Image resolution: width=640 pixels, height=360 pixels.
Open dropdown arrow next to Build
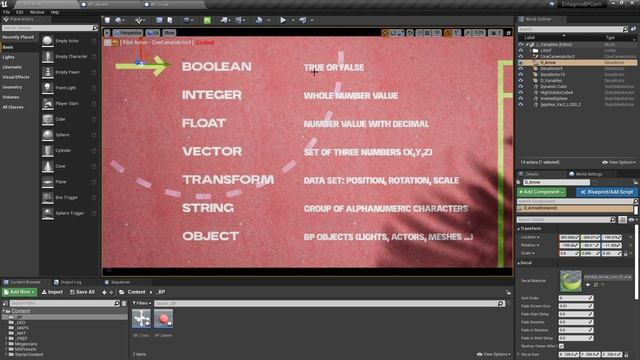coord(268,20)
